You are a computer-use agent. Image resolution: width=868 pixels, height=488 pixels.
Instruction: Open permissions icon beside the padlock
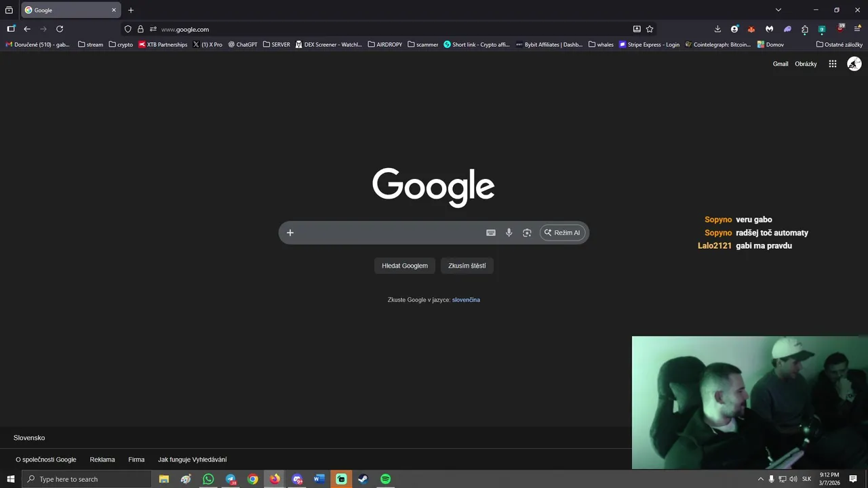(153, 29)
